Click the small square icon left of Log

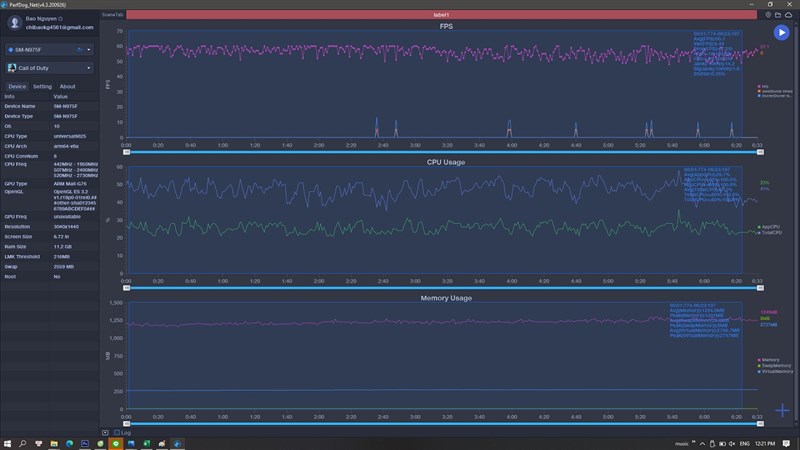point(105,433)
